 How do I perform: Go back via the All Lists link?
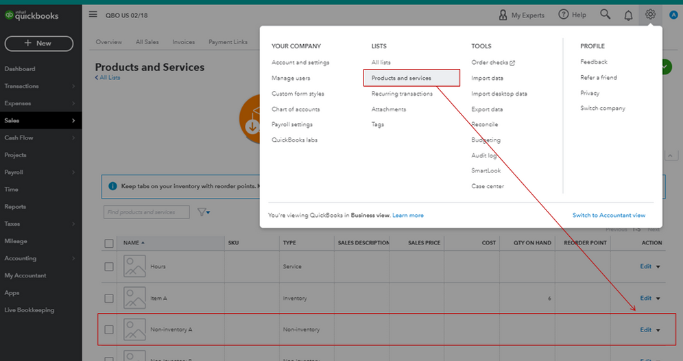(x=108, y=78)
